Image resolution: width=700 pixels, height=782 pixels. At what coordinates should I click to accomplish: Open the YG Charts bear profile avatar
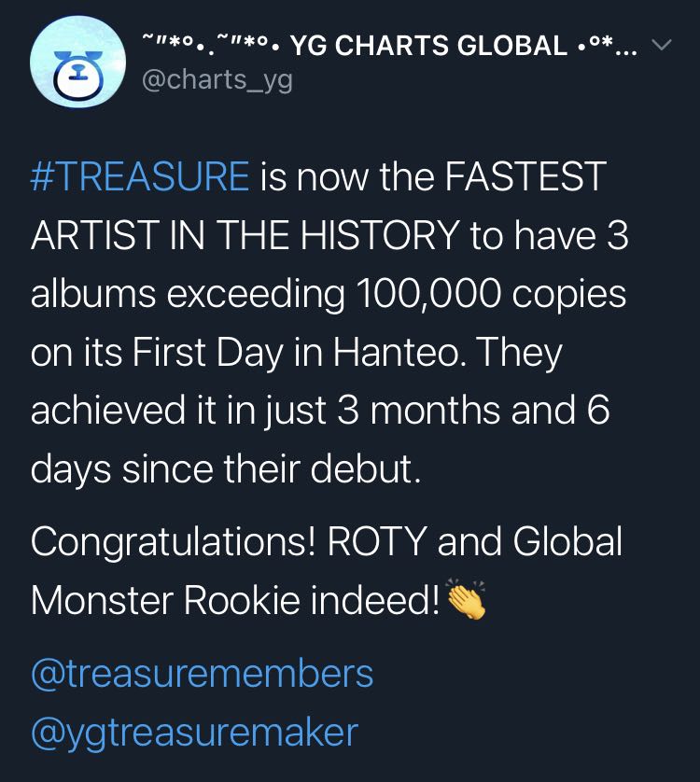coord(77,62)
